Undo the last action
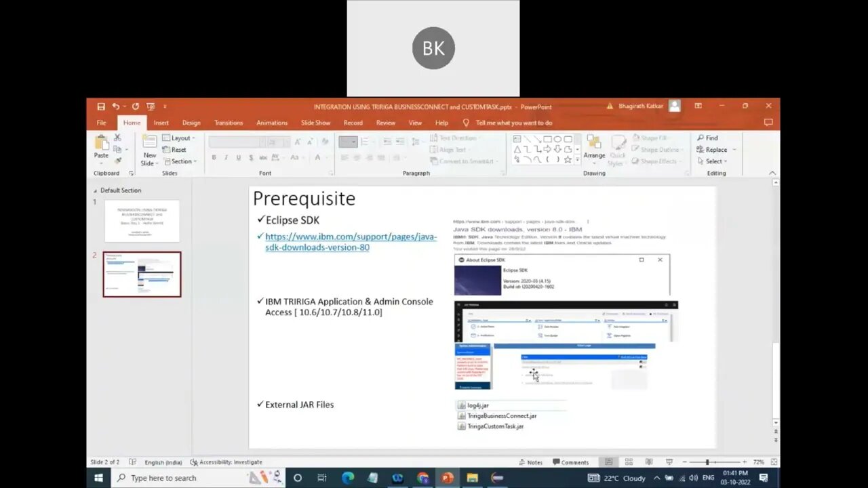Image resolution: width=868 pixels, height=488 pixels. pyautogui.click(x=116, y=106)
